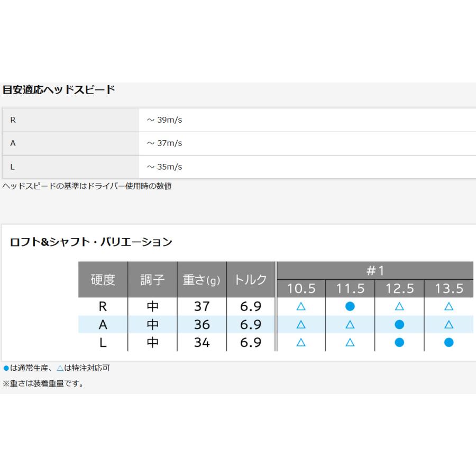
Task: Click the #1 header cell
Action: 375,270
